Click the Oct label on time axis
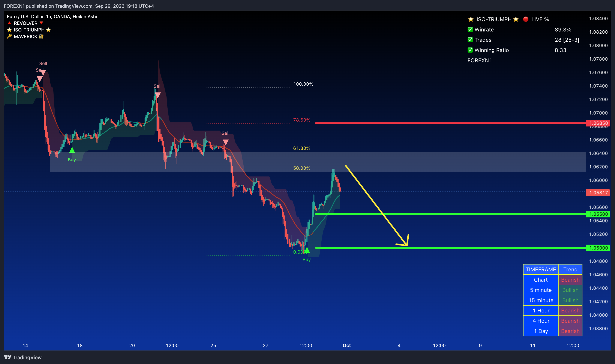 [347, 345]
